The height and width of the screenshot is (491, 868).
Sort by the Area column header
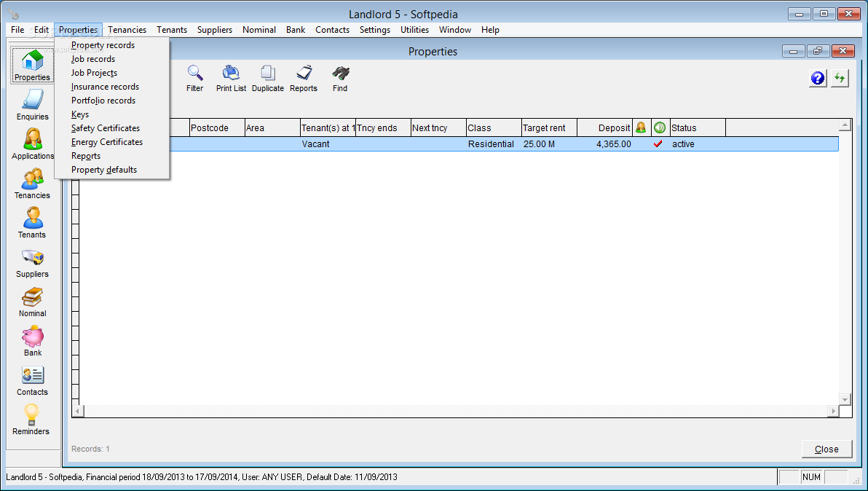point(272,128)
